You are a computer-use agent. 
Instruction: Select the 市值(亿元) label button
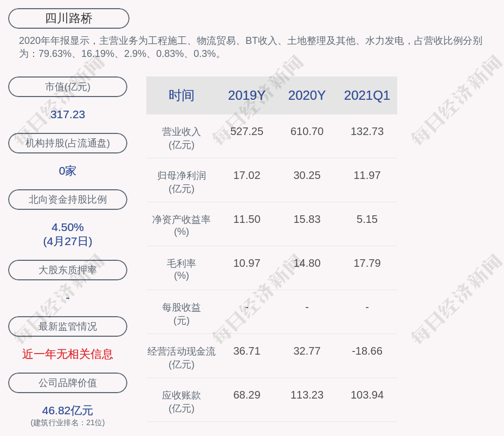68,87
